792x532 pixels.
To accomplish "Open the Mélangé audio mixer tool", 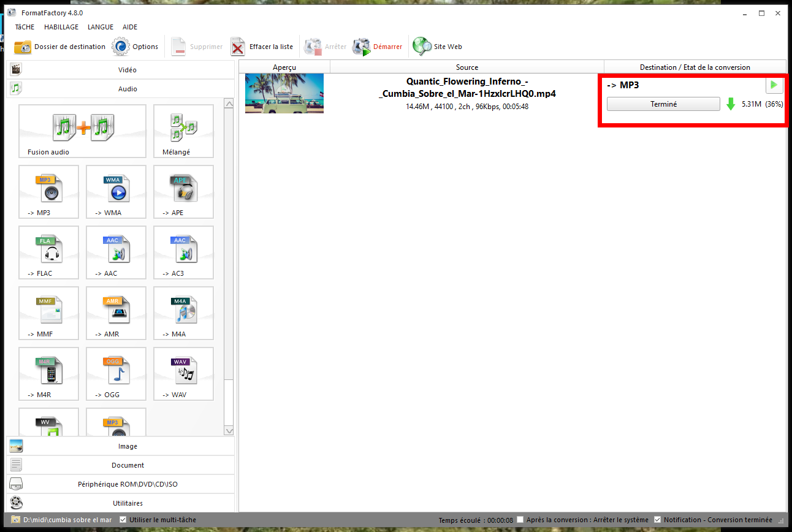I will 183,131.
